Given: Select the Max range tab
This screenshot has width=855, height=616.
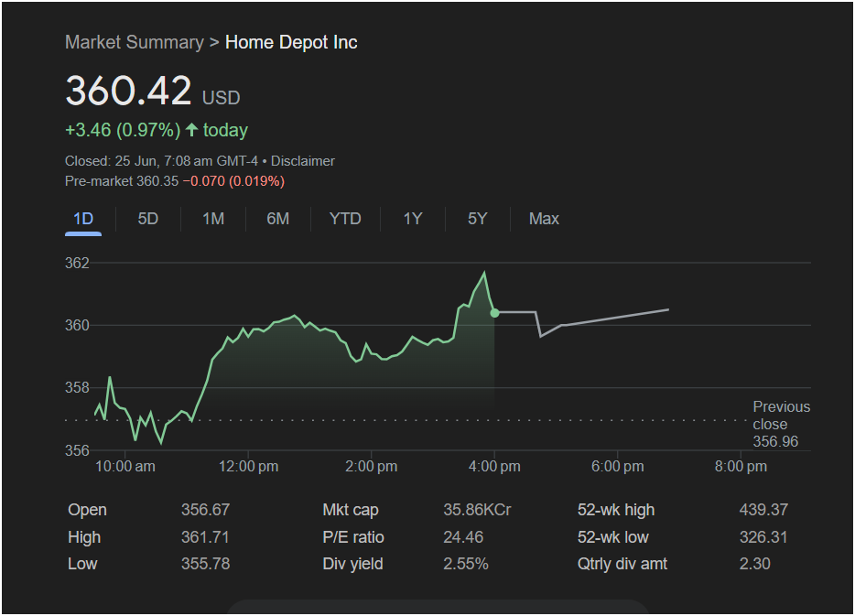Looking at the screenshot, I should pyautogui.click(x=544, y=219).
